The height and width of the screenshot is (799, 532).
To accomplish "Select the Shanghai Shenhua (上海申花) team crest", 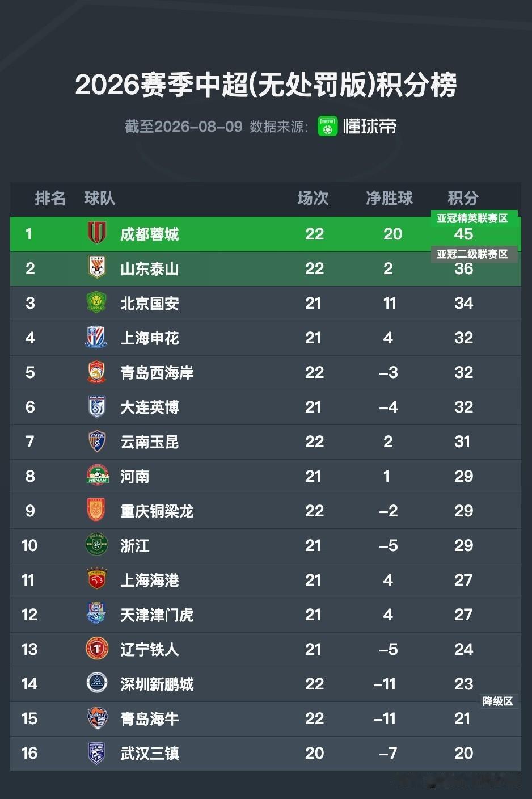I will click(x=96, y=338).
